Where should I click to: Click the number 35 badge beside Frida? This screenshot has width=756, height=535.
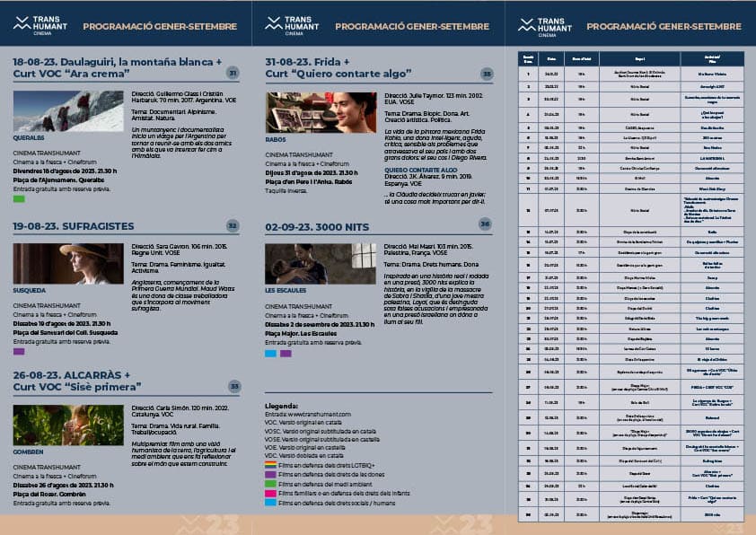[x=486, y=74]
